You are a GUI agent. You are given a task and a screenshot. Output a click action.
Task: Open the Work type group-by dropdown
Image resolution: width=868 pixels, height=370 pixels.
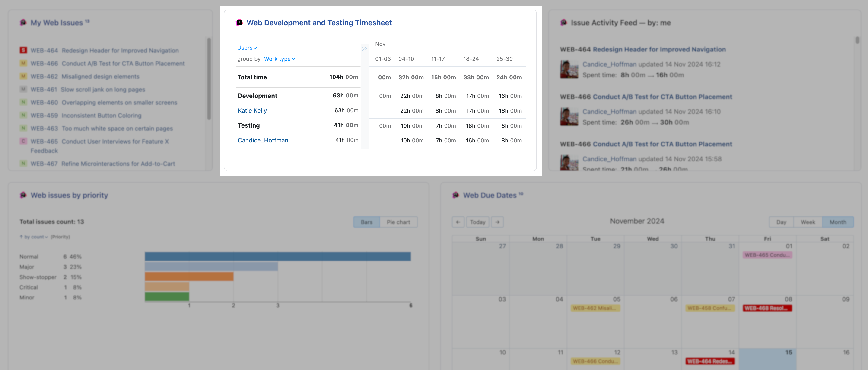279,59
